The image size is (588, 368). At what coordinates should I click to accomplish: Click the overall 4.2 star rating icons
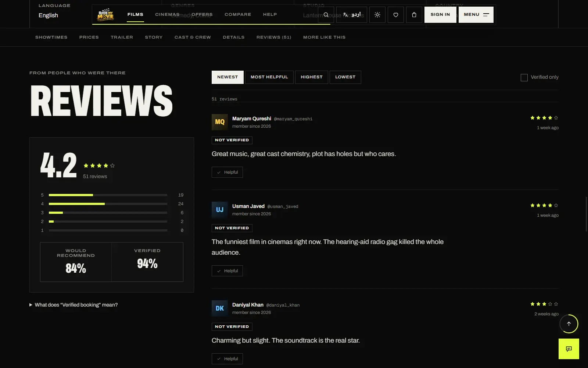pos(99,166)
